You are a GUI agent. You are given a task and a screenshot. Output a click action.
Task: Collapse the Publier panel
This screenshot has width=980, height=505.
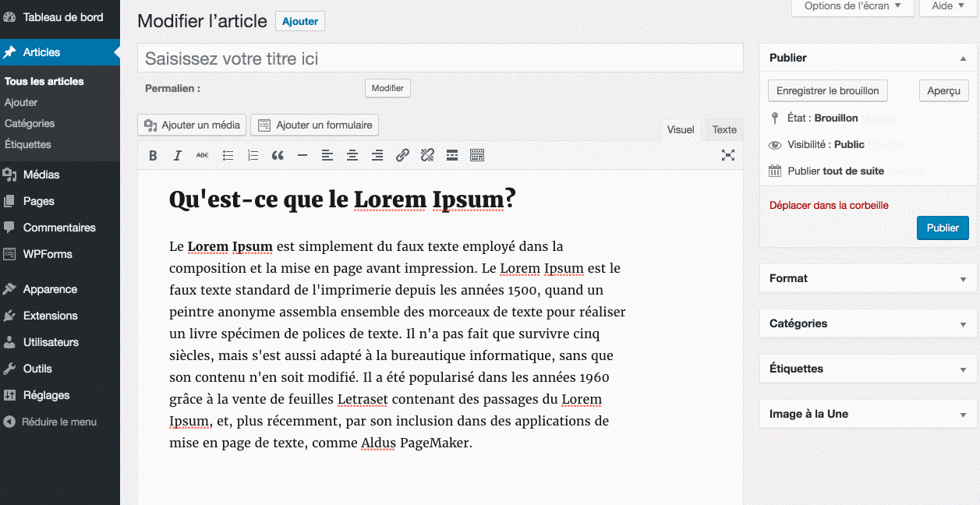pos(963,58)
